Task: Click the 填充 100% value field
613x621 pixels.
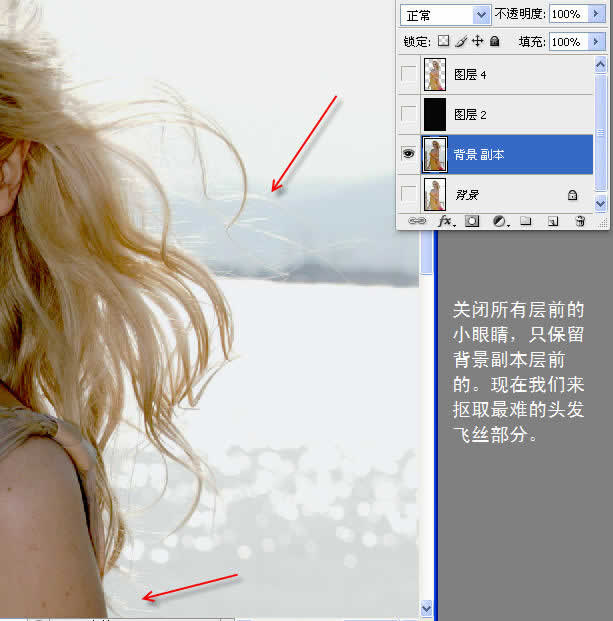Action: [x=569, y=41]
